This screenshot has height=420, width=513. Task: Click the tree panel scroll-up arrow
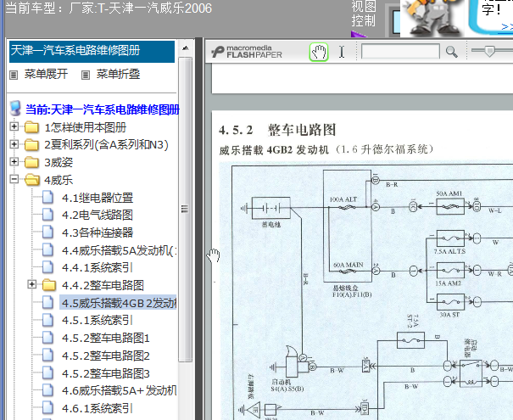[186, 48]
